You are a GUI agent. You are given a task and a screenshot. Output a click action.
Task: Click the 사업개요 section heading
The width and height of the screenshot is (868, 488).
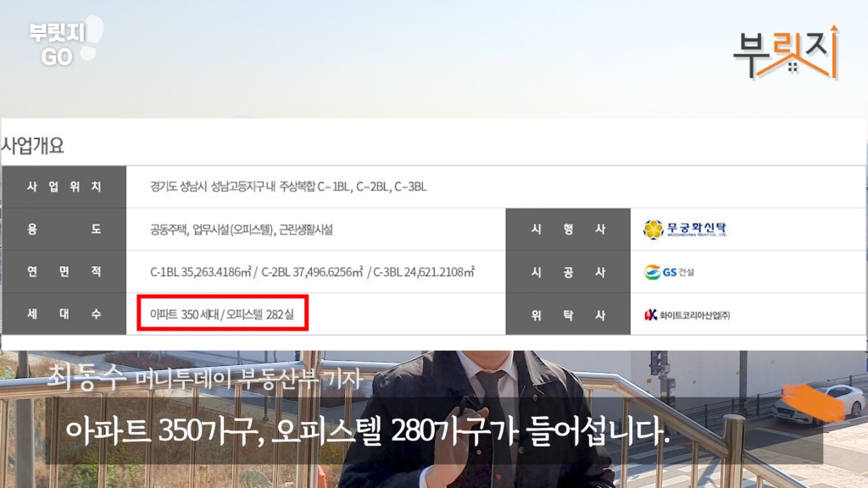point(33,145)
